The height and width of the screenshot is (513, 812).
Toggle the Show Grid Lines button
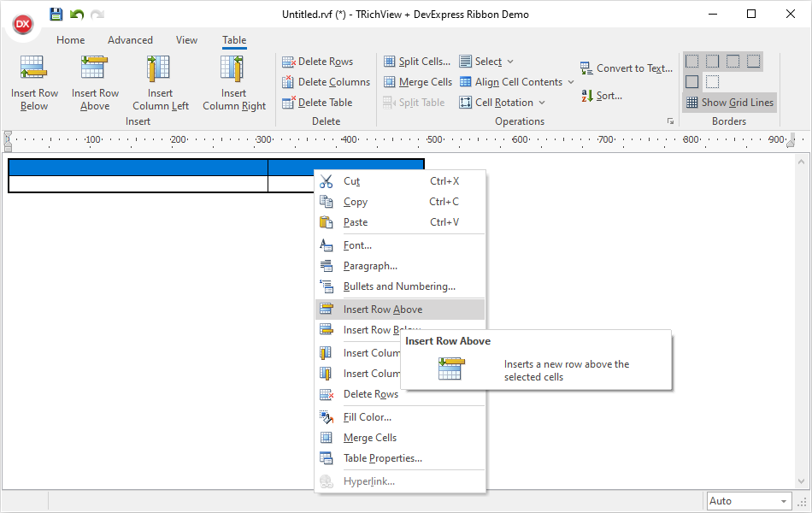click(x=730, y=103)
